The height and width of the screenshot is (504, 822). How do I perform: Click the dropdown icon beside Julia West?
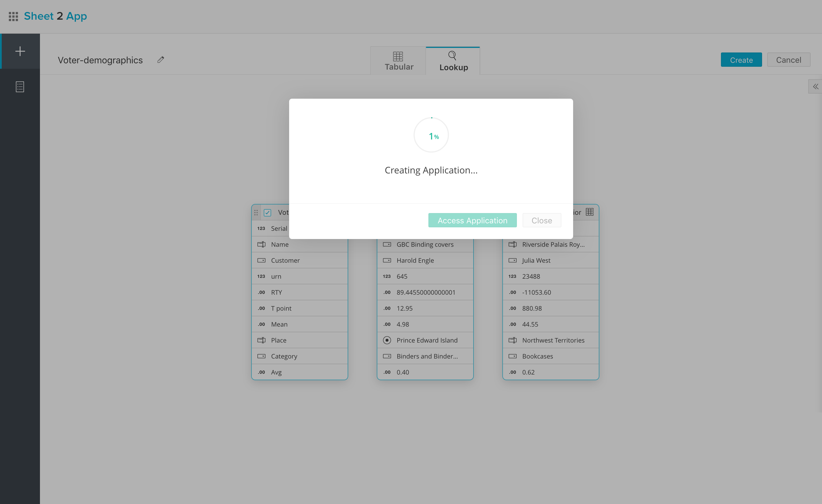click(513, 260)
